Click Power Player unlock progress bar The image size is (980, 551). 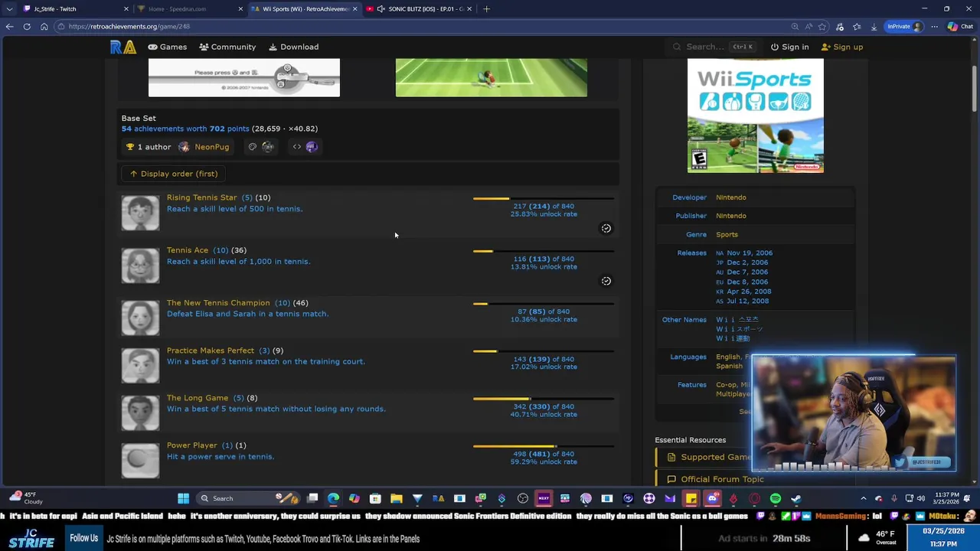pyautogui.click(x=544, y=447)
